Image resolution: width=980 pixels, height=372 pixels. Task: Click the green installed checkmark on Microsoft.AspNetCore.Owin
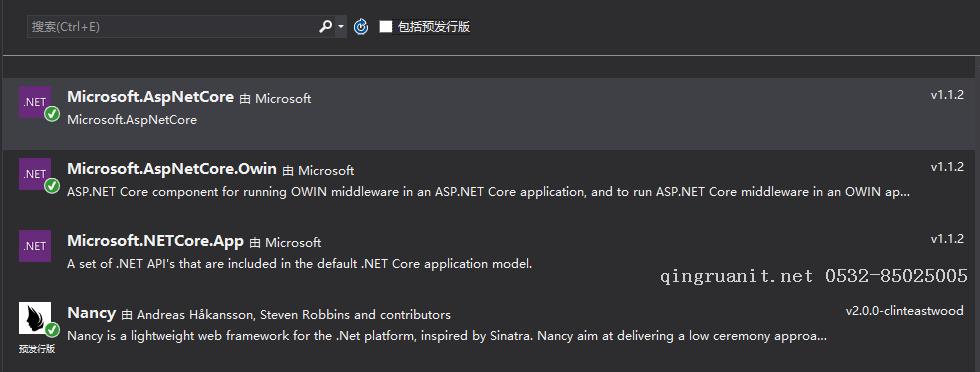click(x=52, y=186)
